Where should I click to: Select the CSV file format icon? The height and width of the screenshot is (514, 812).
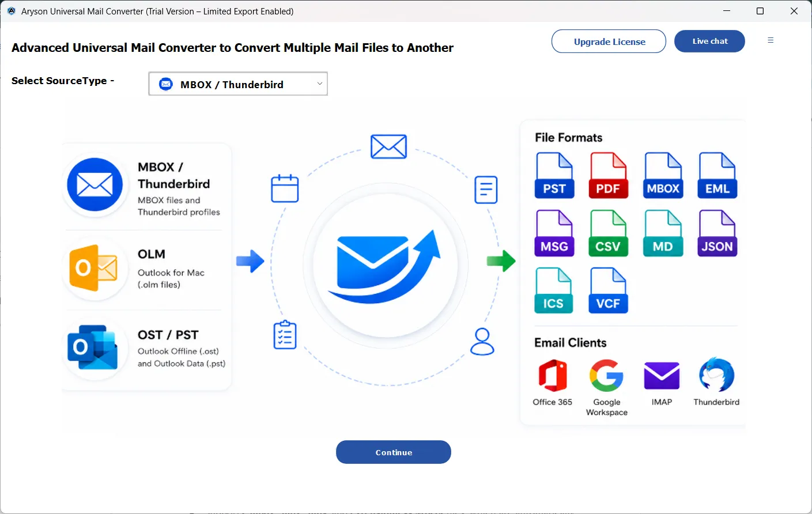608,233
